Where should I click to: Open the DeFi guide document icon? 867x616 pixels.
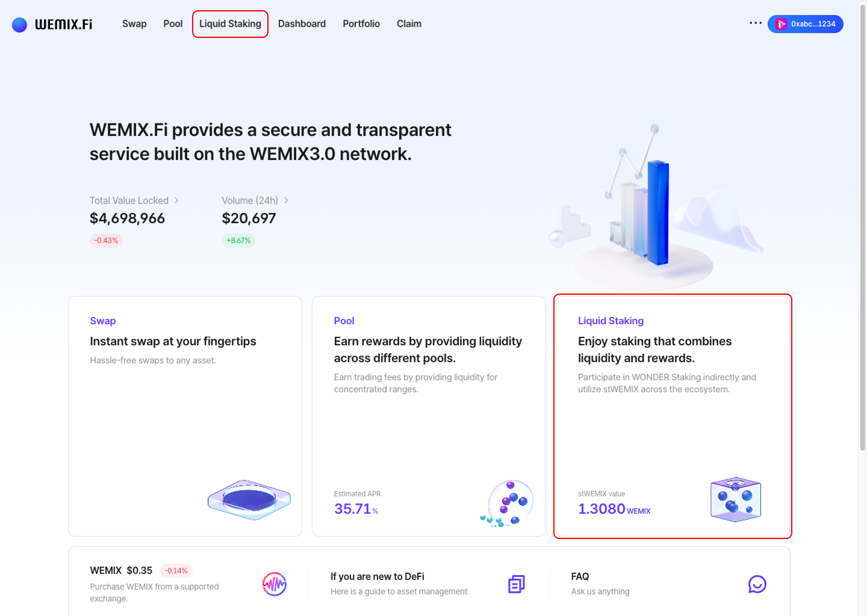click(516, 584)
